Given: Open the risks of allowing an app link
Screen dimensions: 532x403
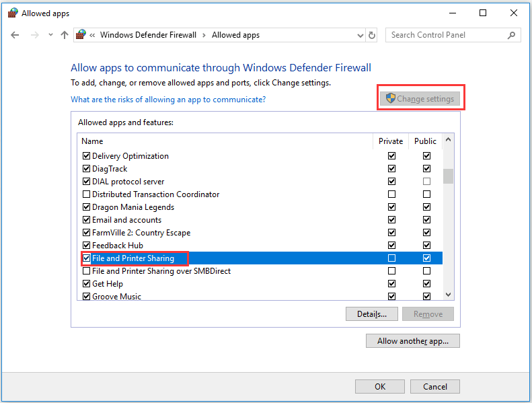Looking at the screenshot, I should (168, 100).
